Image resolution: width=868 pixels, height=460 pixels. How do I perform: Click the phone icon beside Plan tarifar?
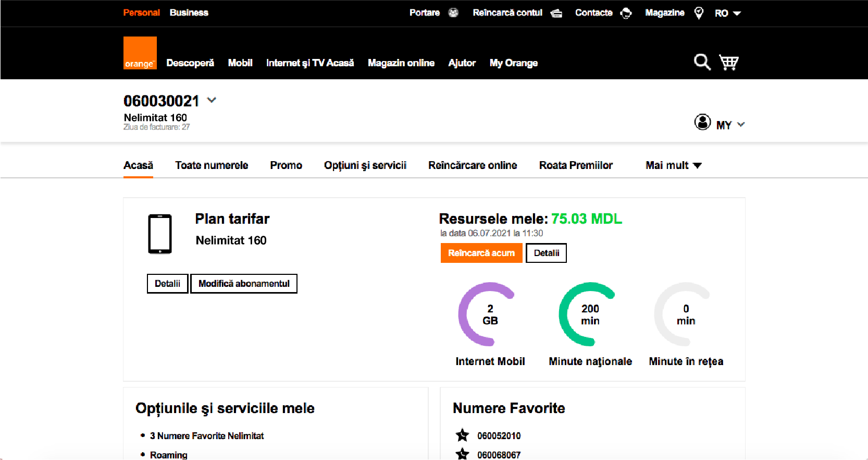[x=160, y=234]
